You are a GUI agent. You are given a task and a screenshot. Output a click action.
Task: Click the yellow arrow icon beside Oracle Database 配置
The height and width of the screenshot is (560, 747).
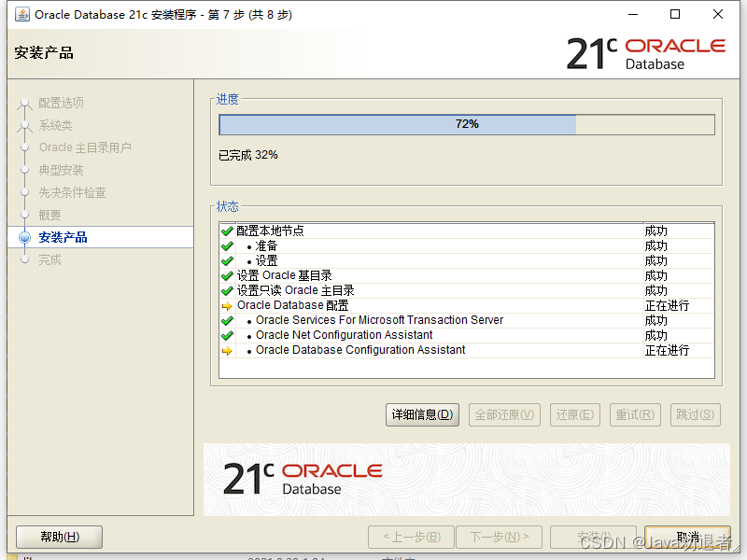click(x=227, y=305)
